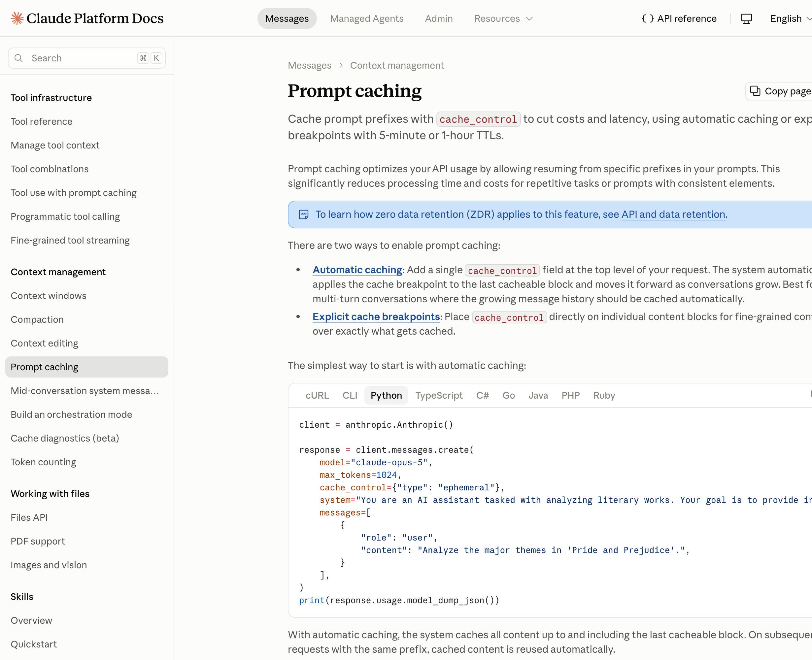Image resolution: width=812 pixels, height=660 pixels.
Task: Open PDF support sidebar page
Action: (38, 542)
